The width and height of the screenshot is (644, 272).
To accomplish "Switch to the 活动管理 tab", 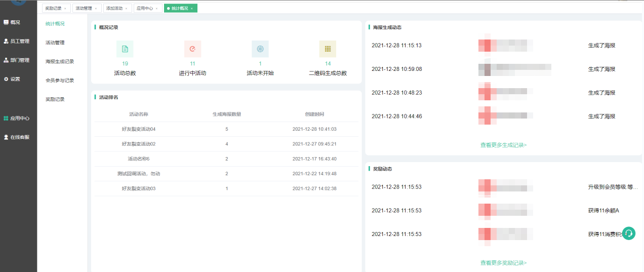I will (x=83, y=8).
